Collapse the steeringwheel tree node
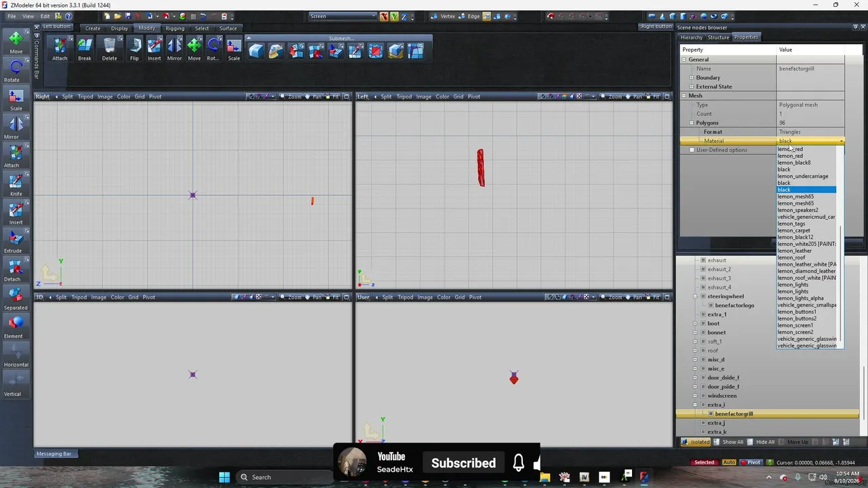 695,296
